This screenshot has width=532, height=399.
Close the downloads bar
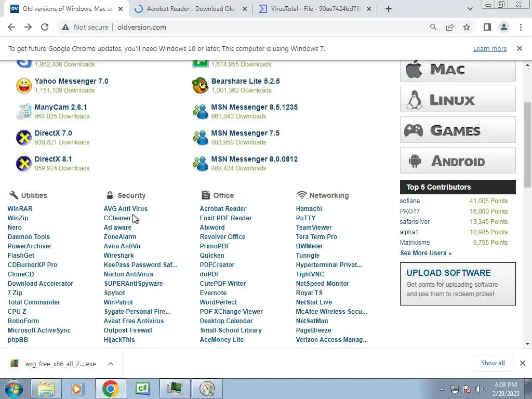[523, 363]
